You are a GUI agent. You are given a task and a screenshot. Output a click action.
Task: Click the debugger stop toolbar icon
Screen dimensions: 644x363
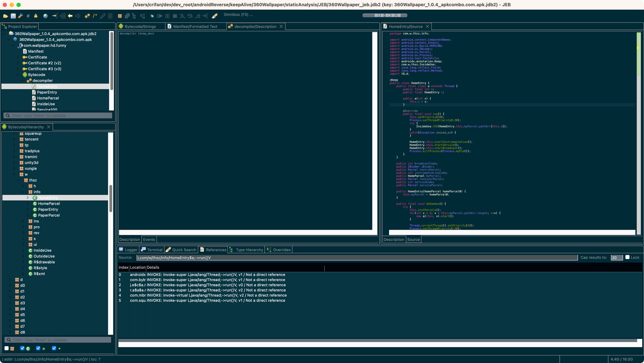pos(175,16)
